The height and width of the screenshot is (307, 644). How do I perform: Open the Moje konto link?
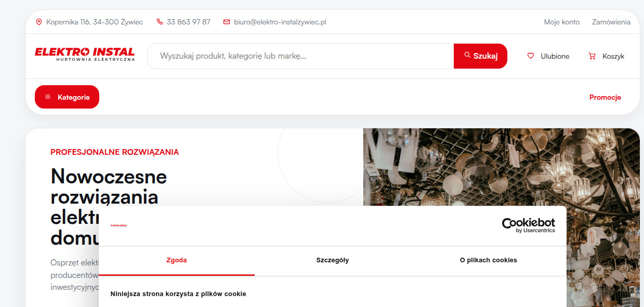tap(561, 22)
